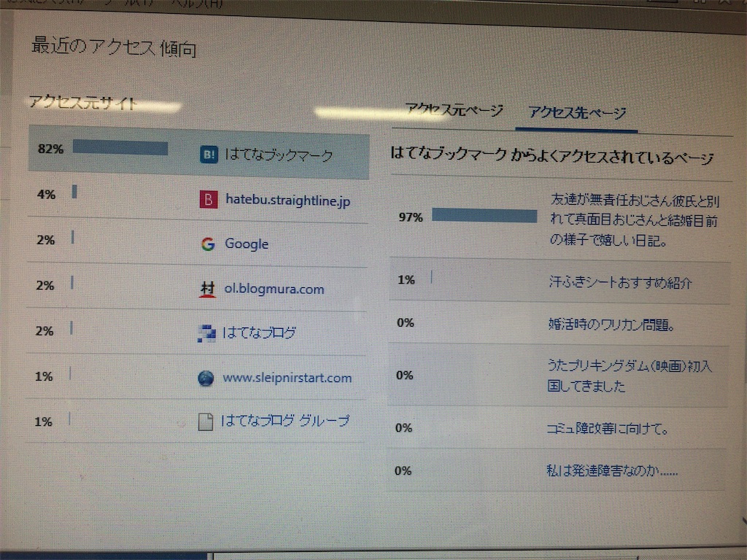
Task: Open the はてなブログ グループ link
Action: 285,421
